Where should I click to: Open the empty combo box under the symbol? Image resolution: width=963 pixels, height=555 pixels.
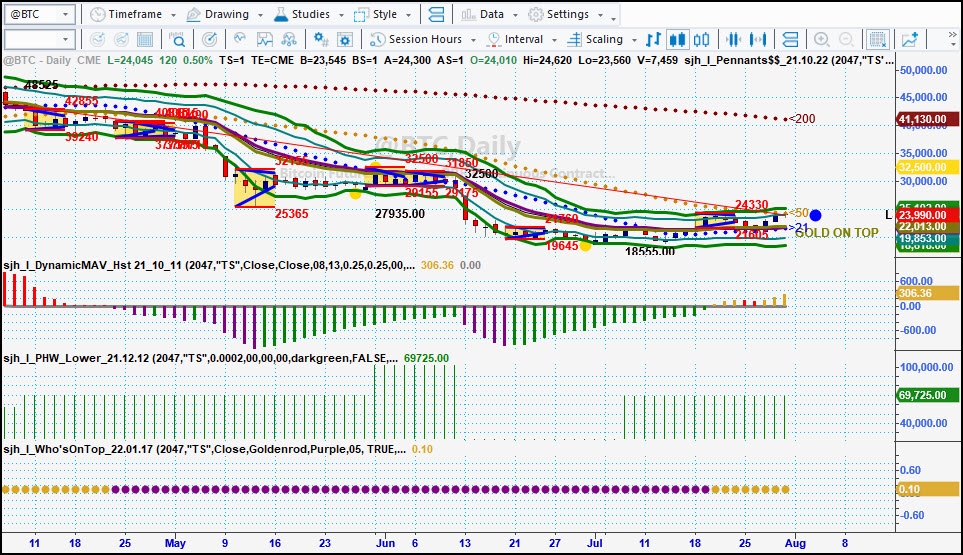pyautogui.click(x=39, y=39)
